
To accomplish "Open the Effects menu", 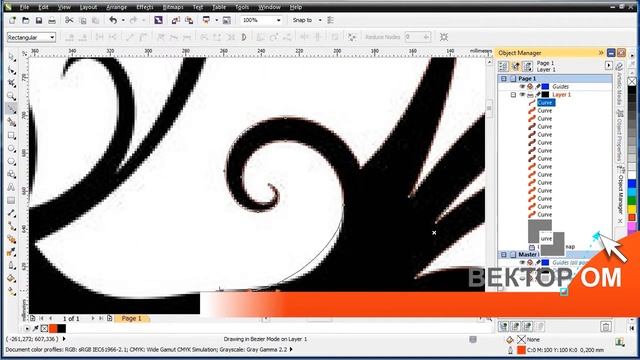I will 144,7.
